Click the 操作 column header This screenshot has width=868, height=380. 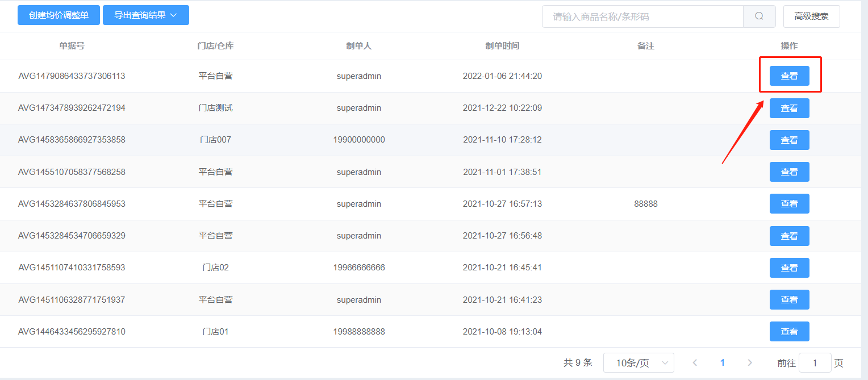[x=789, y=46]
